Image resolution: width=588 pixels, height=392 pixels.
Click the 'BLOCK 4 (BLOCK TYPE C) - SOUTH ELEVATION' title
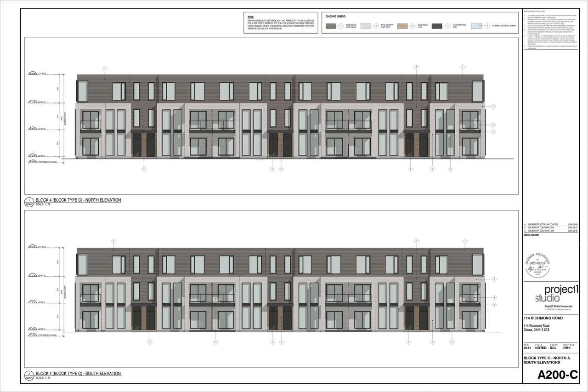pos(79,374)
